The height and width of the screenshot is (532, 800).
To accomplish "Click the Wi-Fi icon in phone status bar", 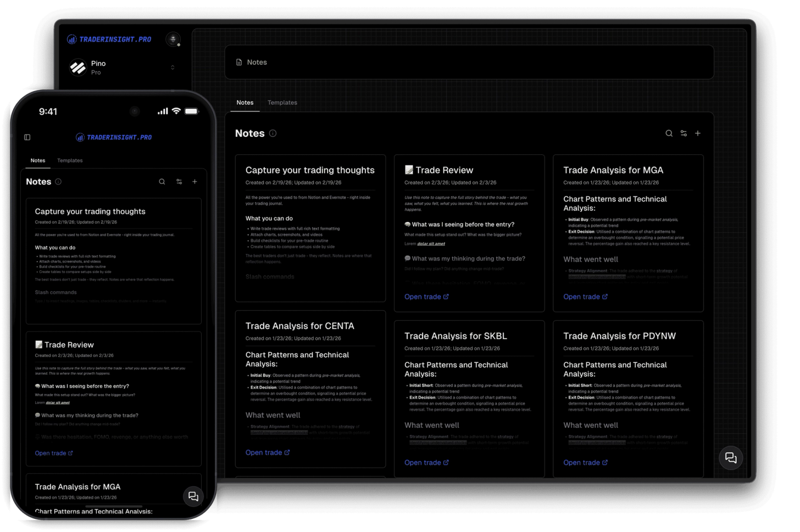I will pyautogui.click(x=176, y=111).
